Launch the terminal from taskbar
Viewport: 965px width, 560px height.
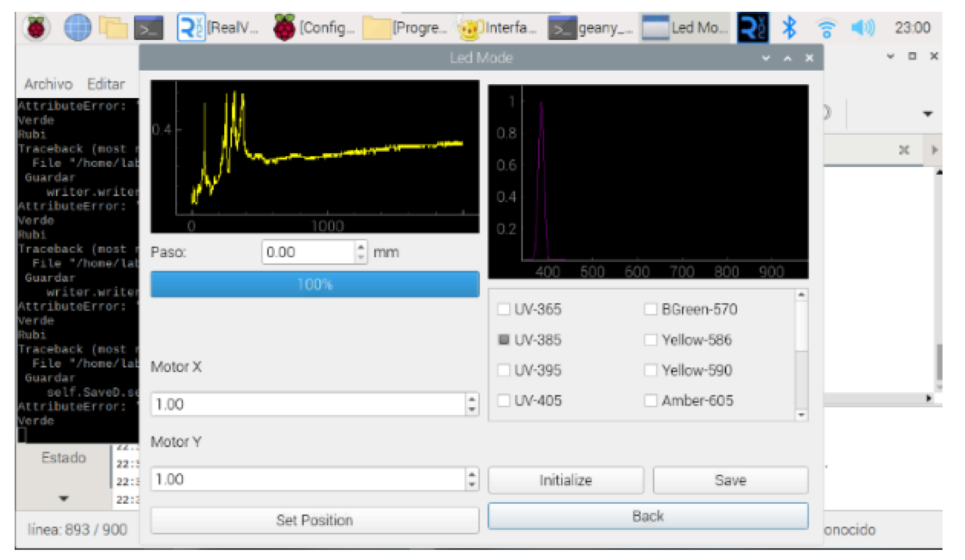point(149,28)
